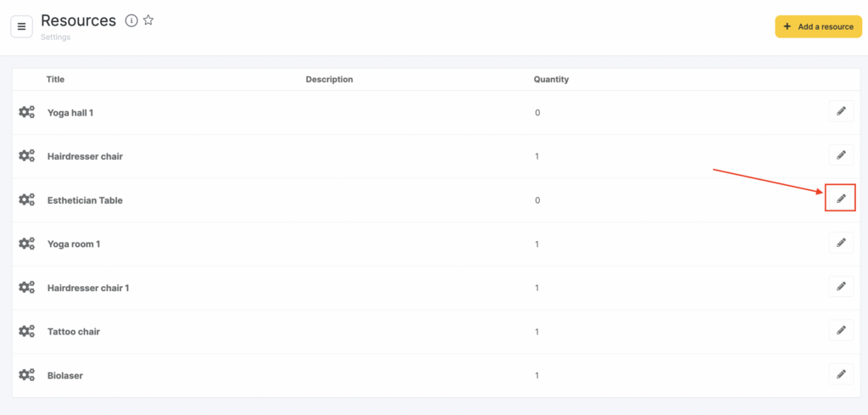Open the hamburger menu
This screenshot has width=868, height=415.
point(21,26)
